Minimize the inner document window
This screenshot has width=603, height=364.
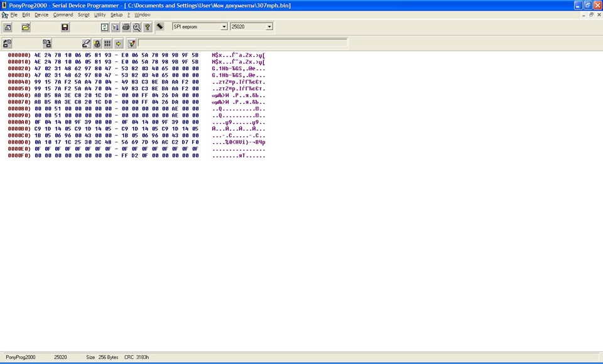[x=584, y=15]
